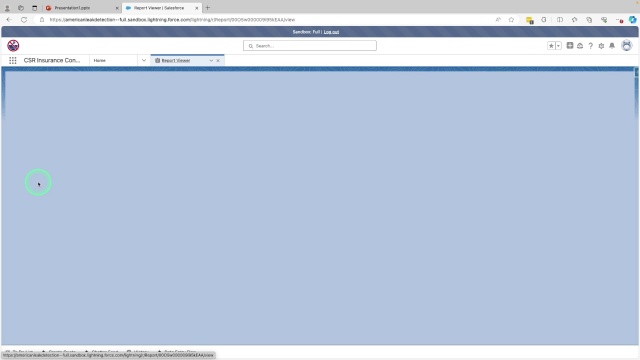Add page to browser favorites star
Image resolution: width=640 pixels, height=360 pixels.
click(x=511, y=20)
